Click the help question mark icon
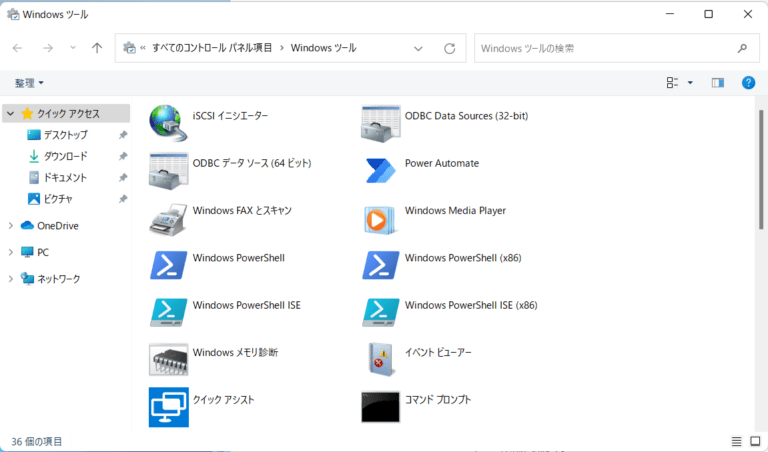Viewport: 768px width, 452px height. click(x=748, y=83)
